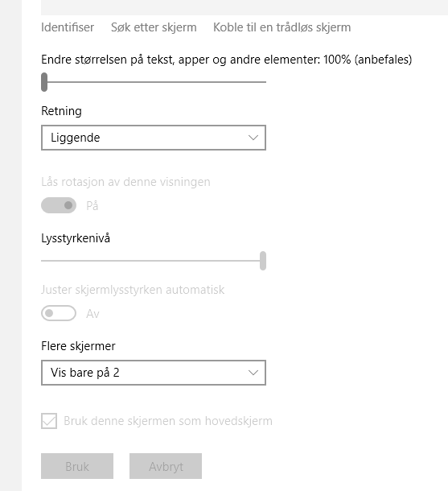The height and width of the screenshot is (491, 448).
Task: Click Søk etter skjerm link
Action: [x=154, y=27]
